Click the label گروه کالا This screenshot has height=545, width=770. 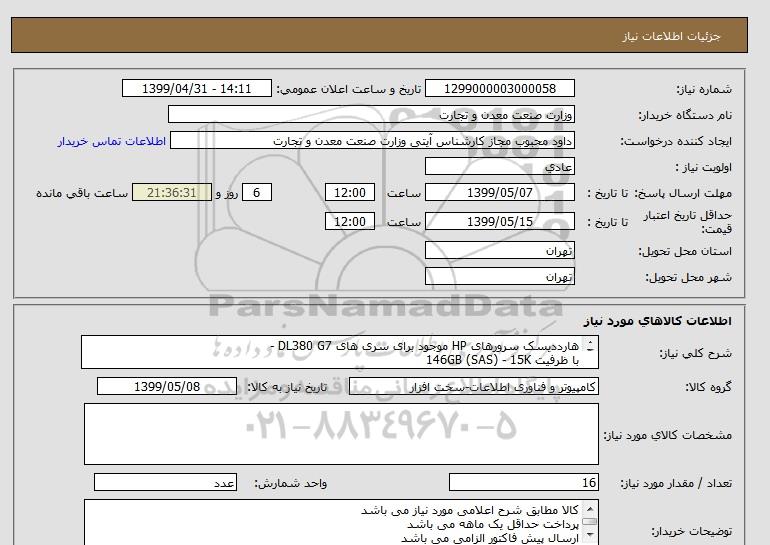pyautogui.click(x=709, y=387)
